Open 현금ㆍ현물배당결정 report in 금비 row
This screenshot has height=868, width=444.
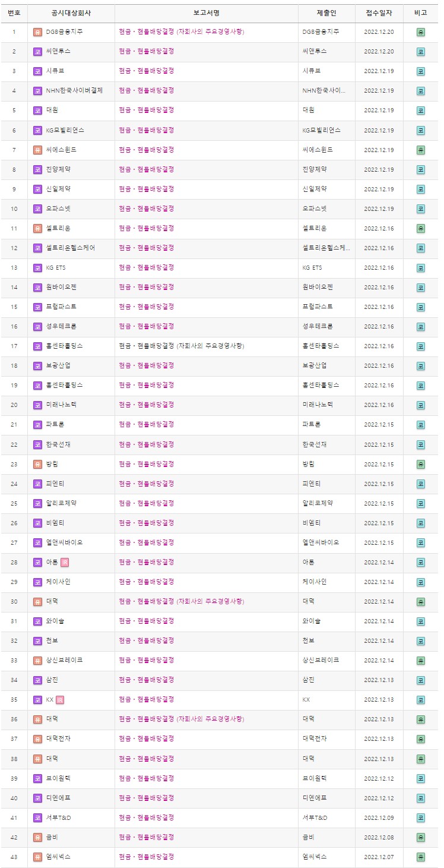point(146,837)
